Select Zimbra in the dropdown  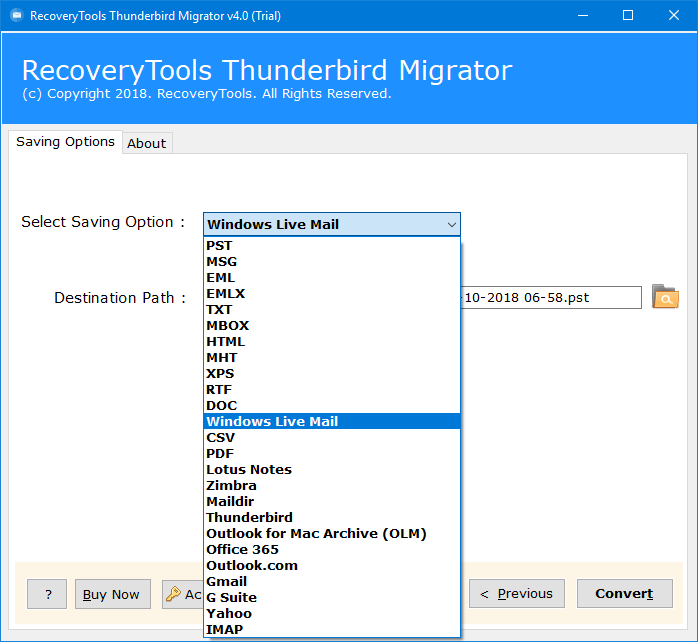coord(332,486)
